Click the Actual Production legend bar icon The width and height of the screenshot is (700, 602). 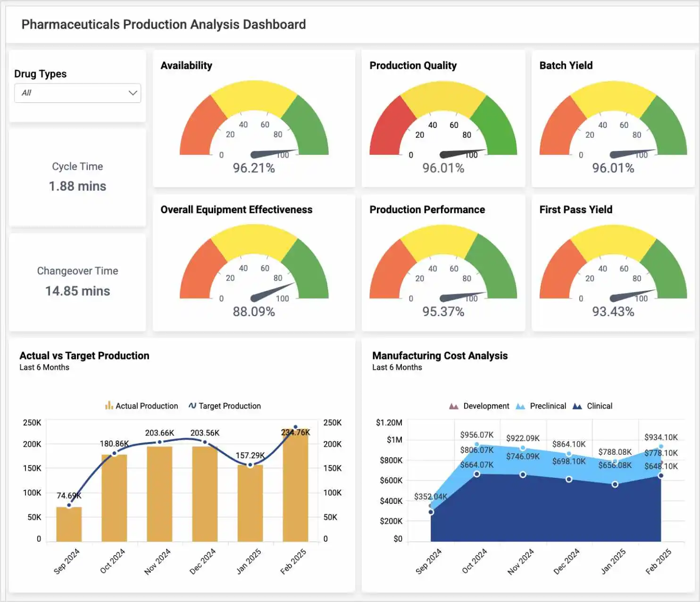(109, 405)
